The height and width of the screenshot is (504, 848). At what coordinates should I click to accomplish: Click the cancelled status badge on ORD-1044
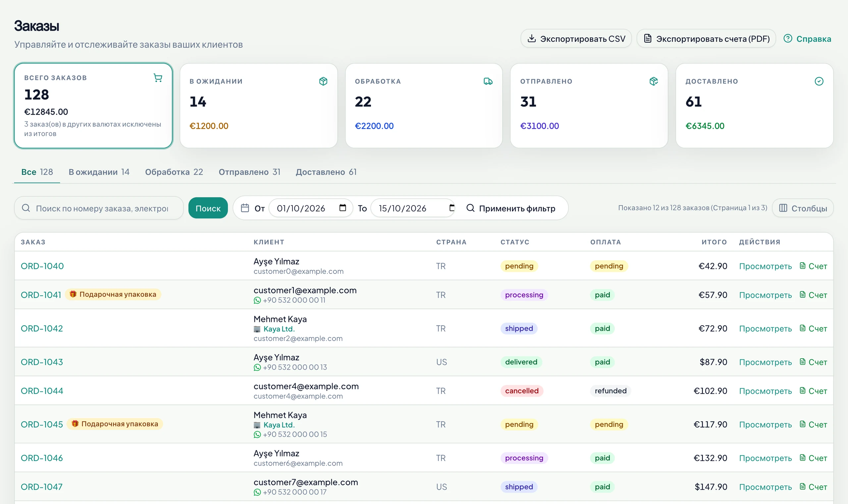point(521,391)
